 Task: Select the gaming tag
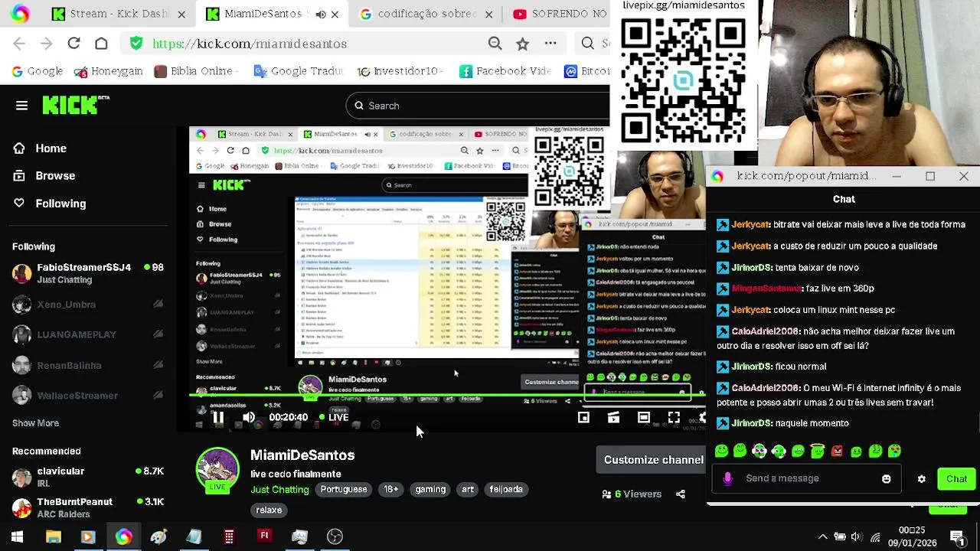pyautogui.click(x=430, y=490)
